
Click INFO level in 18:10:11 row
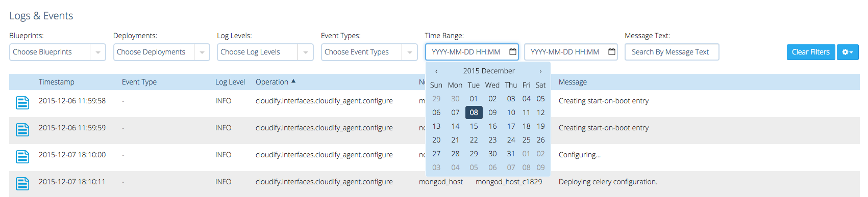[223, 182]
